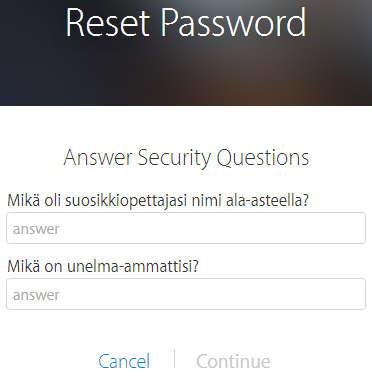Click the 'Answer Security Questions' subtitle
Screen dimensions: 372x378
click(x=186, y=157)
